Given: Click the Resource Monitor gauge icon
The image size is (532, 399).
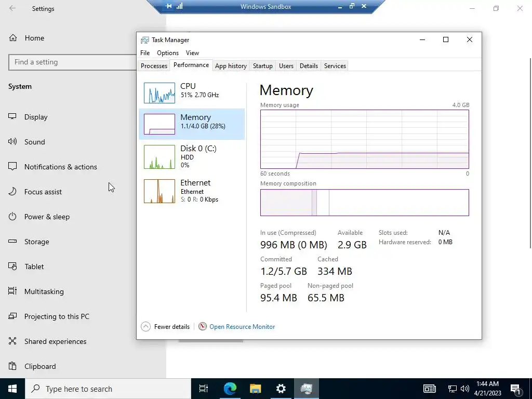Looking at the screenshot, I should tap(203, 326).
